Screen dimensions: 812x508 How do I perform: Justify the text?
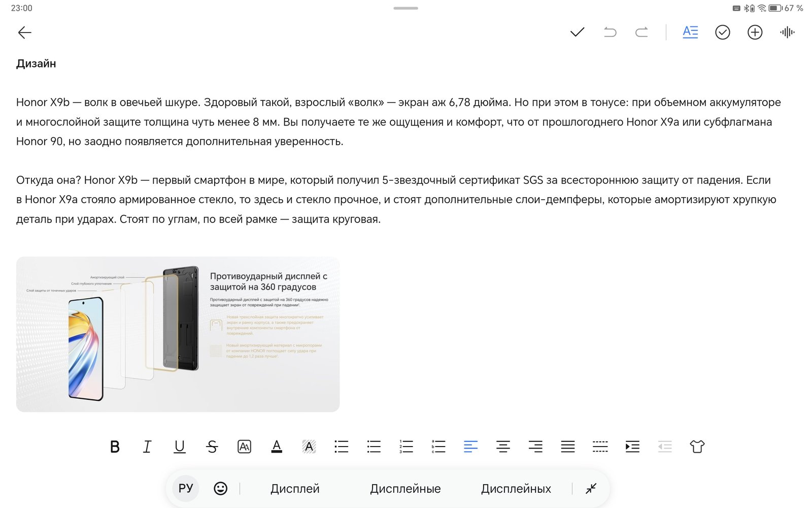(x=568, y=447)
